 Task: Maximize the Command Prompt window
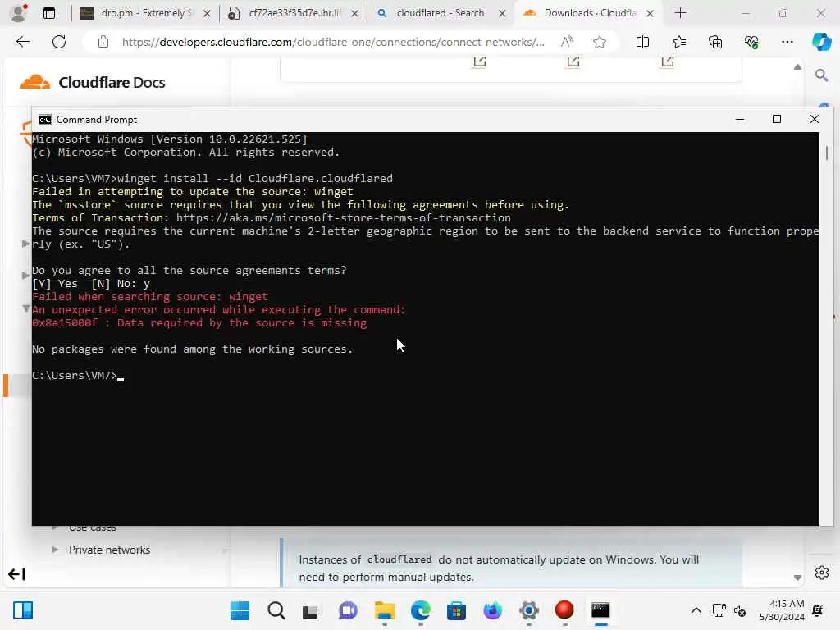point(777,120)
